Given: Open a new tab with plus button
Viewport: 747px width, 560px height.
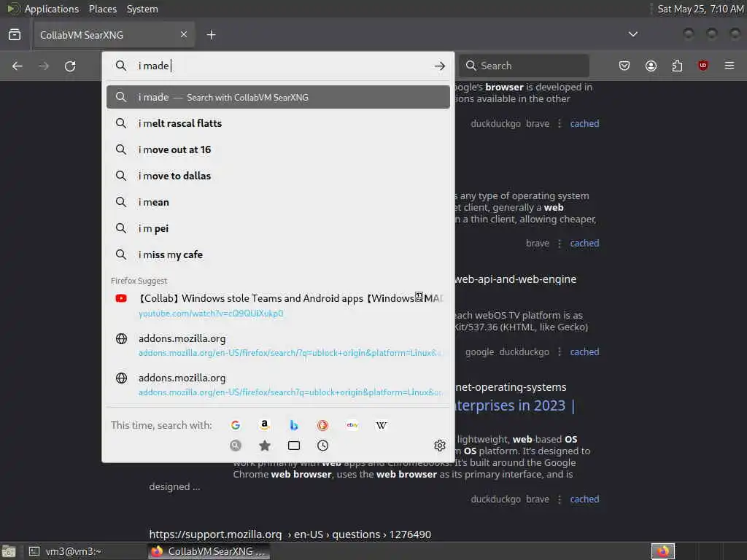Looking at the screenshot, I should point(211,35).
